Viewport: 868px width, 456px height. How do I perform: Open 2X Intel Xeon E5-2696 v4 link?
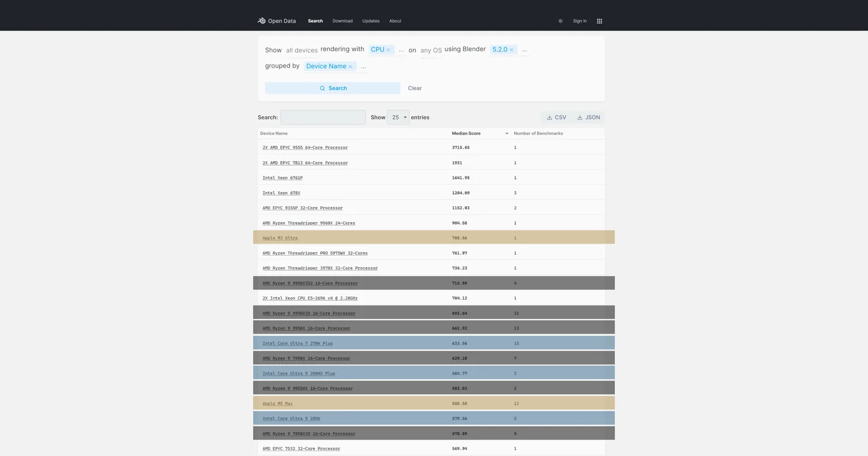[310, 299]
